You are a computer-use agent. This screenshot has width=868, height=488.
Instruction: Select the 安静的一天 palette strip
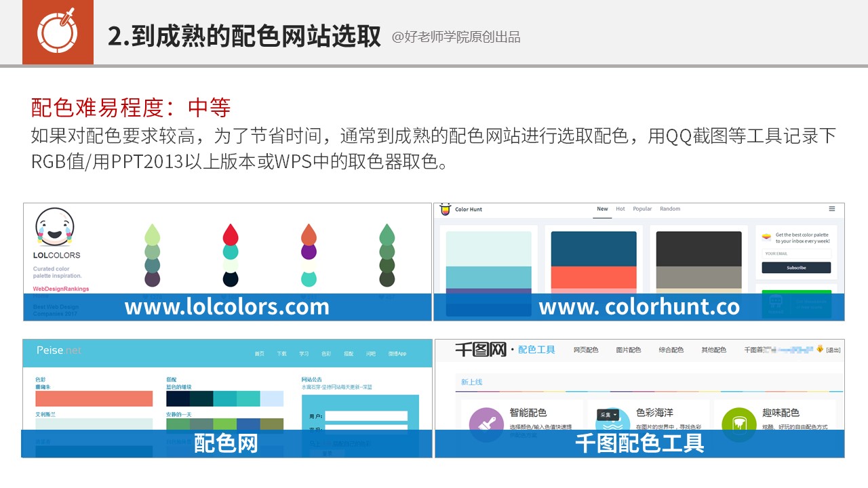click(x=224, y=424)
